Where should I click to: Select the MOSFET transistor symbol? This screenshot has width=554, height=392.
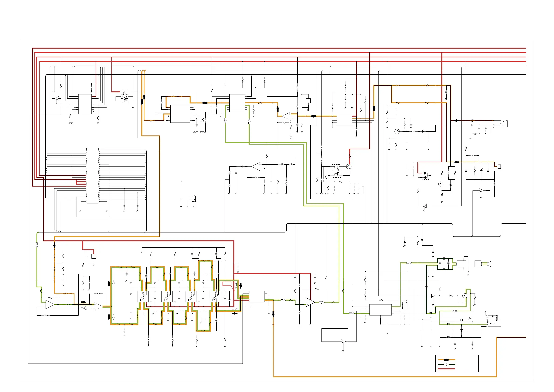click(x=465, y=295)
